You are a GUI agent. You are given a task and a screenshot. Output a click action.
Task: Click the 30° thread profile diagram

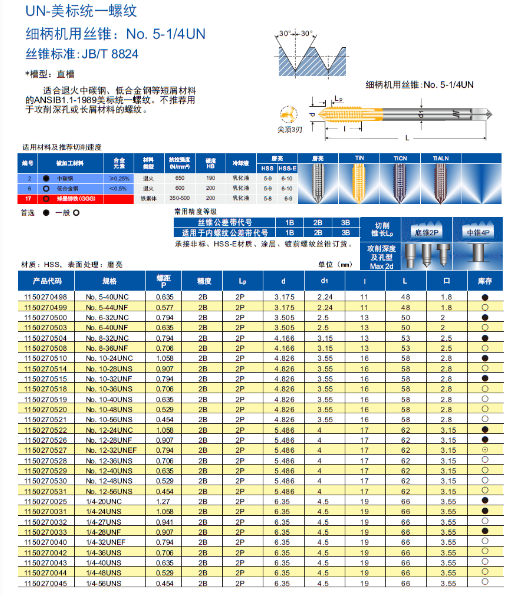point(311,54)
